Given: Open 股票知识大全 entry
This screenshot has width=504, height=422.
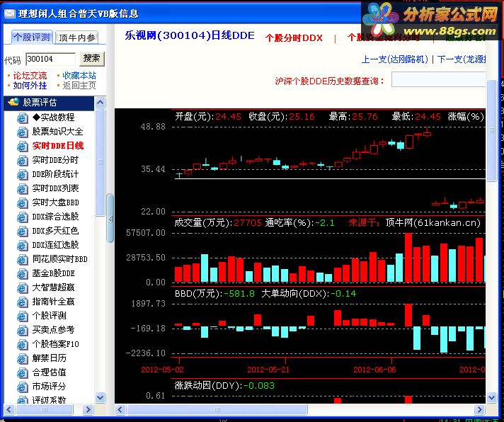Looking at the screenshot, I should [x=57, y=132].
